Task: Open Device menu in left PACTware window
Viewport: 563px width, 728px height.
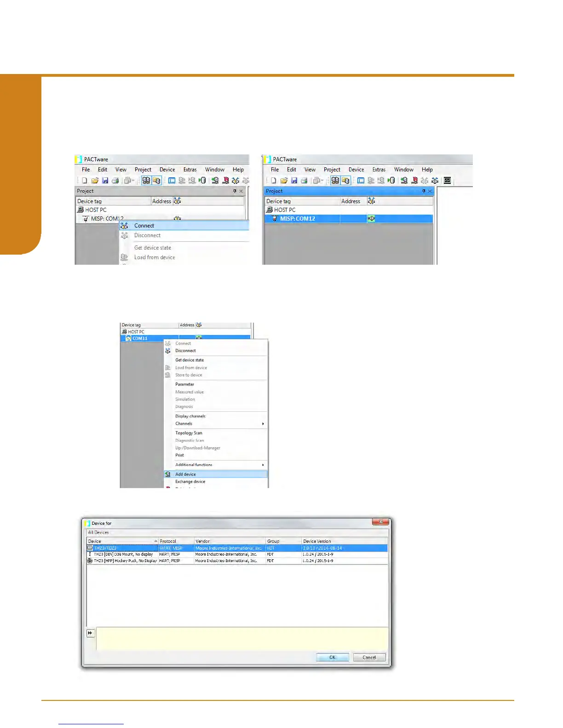Action: coord(167,170)
